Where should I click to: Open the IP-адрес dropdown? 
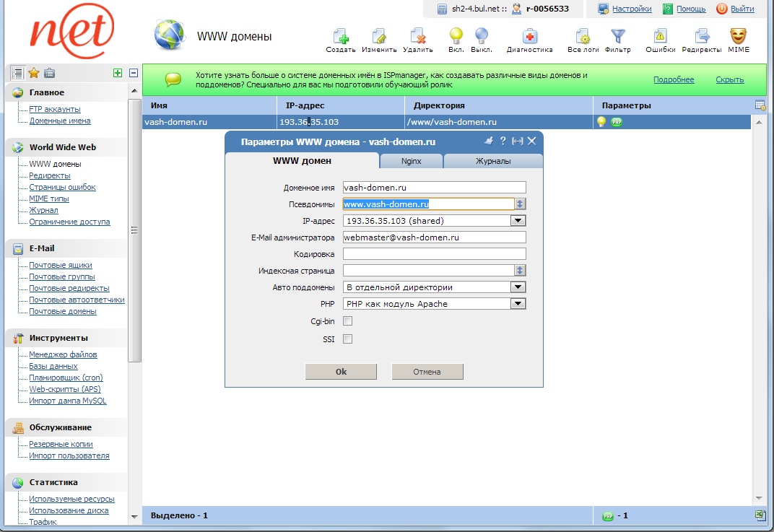click(x=518, y=220)
